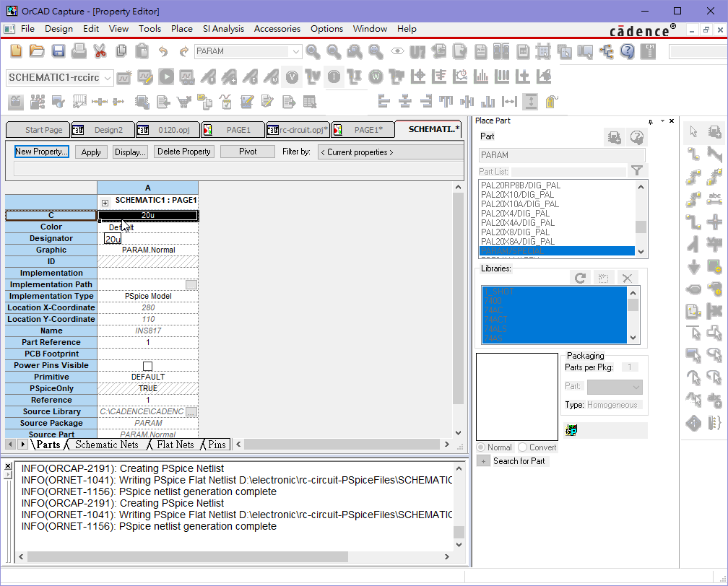Click the Place wire tool icon
This screenshot has height=586, width=728.
(x=693, y=154)
